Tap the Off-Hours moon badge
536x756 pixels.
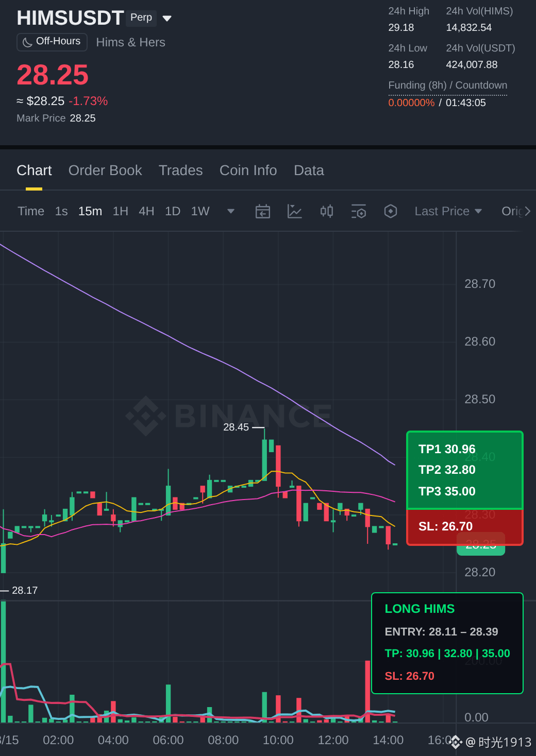52,42
